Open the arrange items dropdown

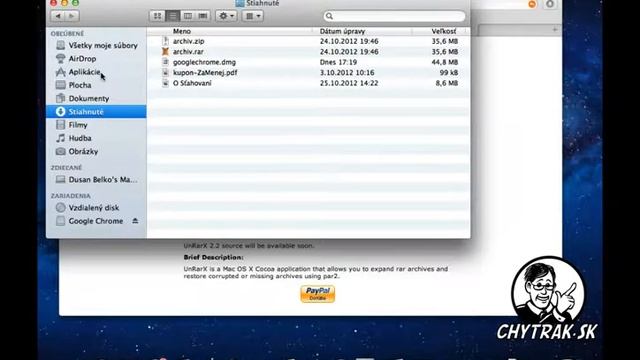pyautogui.click(x=253, y=16)
